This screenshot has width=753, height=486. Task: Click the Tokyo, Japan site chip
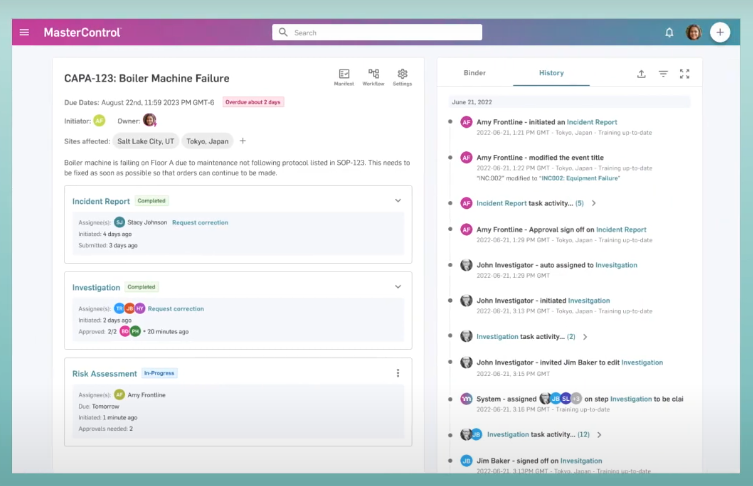tap(207, 141)
